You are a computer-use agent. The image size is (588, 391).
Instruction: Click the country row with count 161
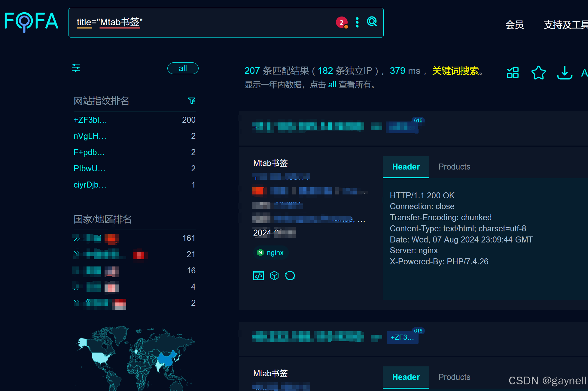pos(134,238)
